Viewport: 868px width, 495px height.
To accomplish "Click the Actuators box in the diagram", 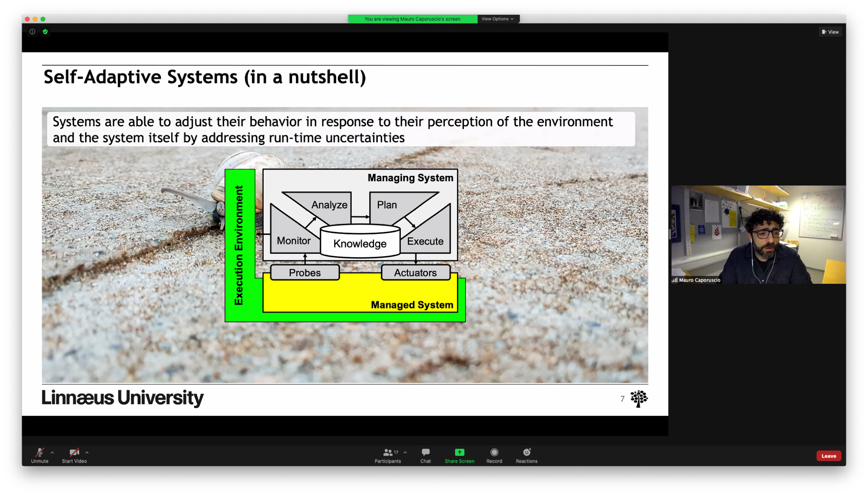I will [x=416, y=273].
